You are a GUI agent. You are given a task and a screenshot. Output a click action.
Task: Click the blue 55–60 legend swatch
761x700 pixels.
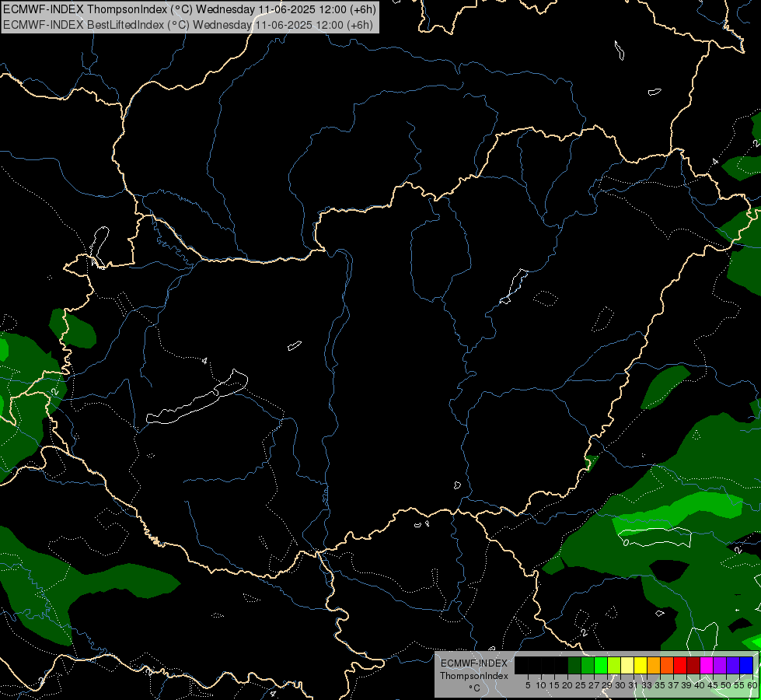[x=746, y=665]
